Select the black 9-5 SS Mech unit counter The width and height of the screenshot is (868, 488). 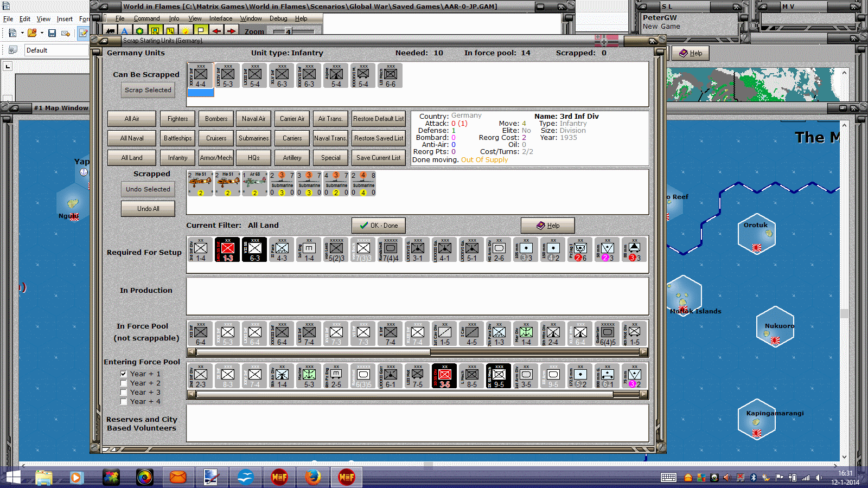pos(499,376)
